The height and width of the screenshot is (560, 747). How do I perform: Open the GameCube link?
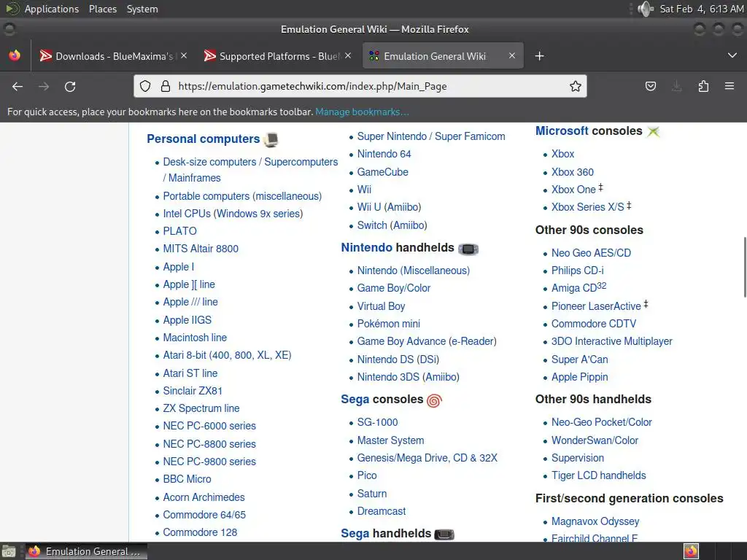pyautogui.click(x=382, y=172)
